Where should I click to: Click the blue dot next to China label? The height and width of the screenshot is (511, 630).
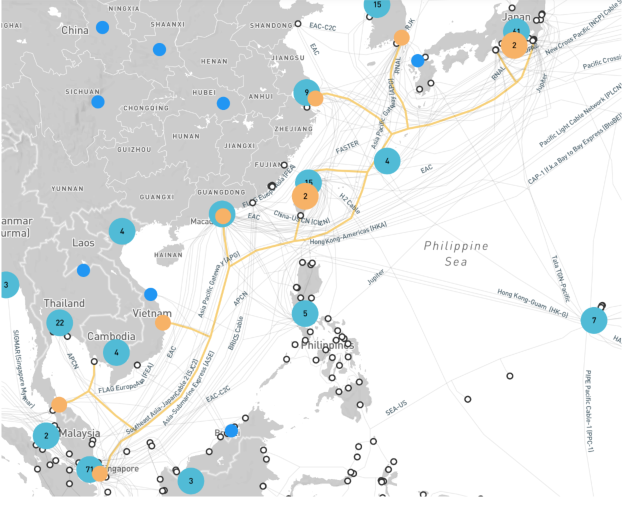pyautogui.click(x=102, y=27)
